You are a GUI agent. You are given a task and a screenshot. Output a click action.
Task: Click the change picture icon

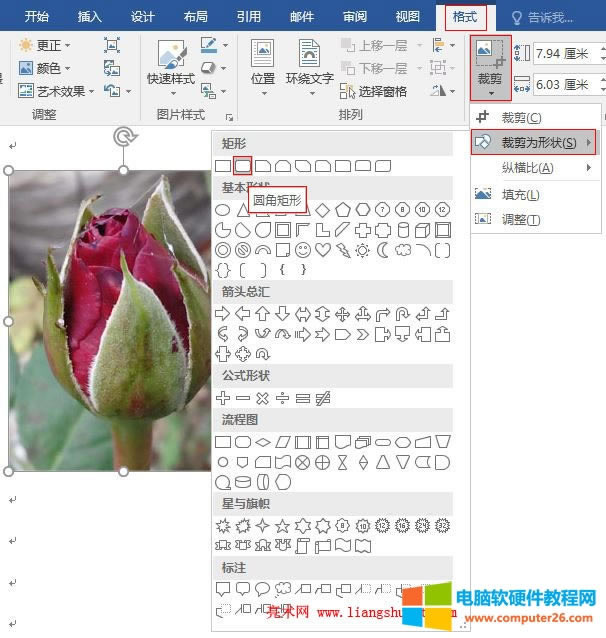pos(112,68)
